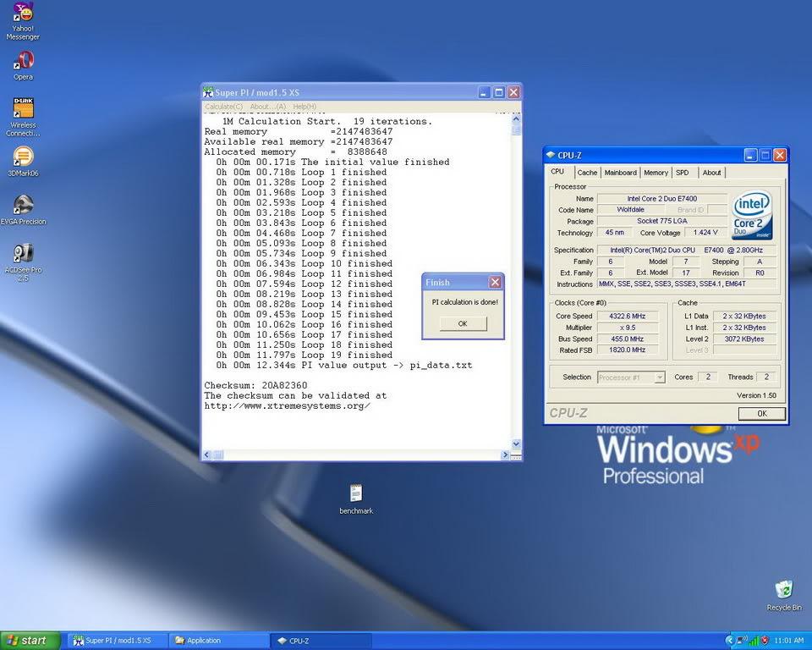Open Help(H) menu in Super PI
The image size is (812, 650).
(x=304, y=107)
